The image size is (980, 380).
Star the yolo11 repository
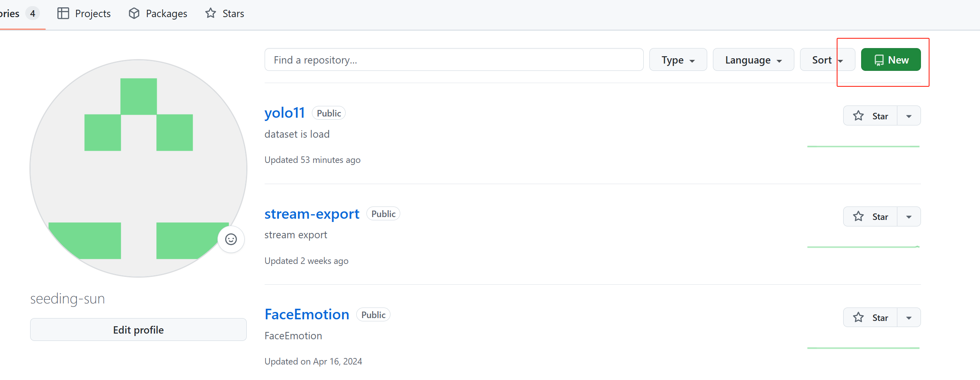click(870, 116)
